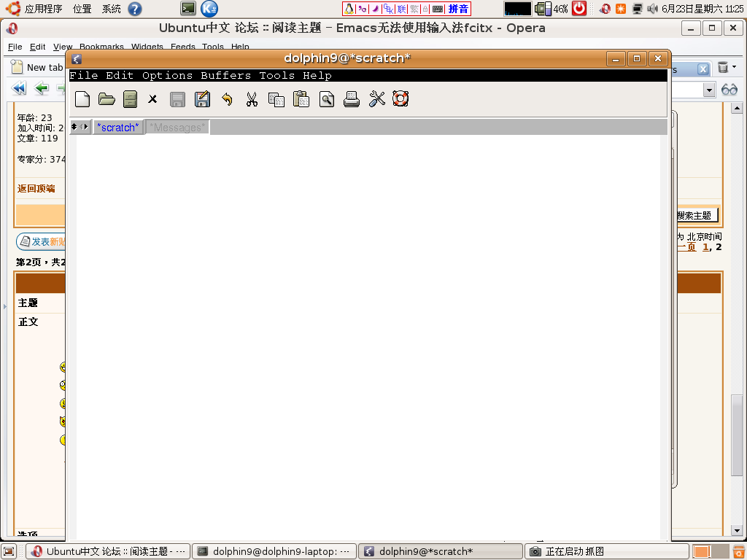Open the Emacs Options menu
The height and width of the screenshot is (560, 747).
[167, 75]
